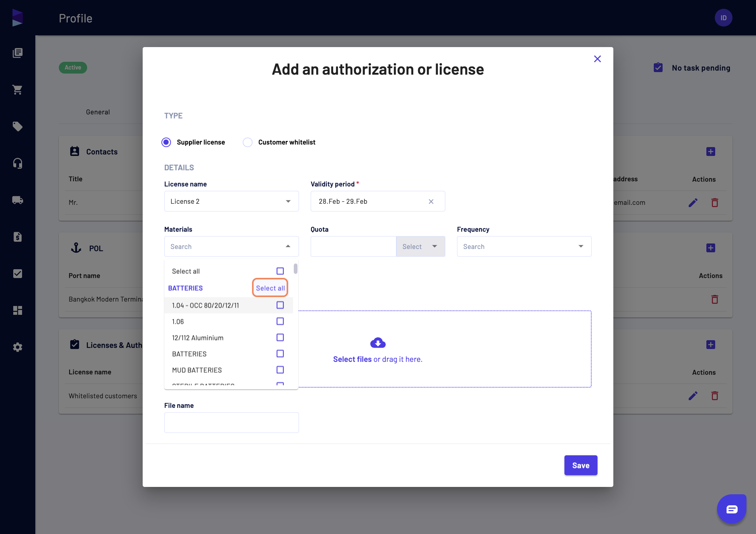
Task: Click the No task pending indicator
Action: point(692,68)
